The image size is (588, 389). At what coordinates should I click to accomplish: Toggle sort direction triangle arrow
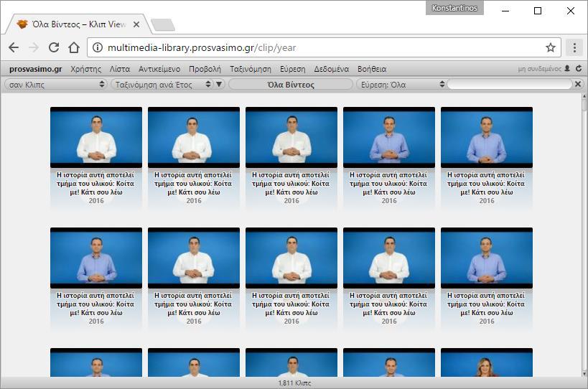(x=219, y=84)
